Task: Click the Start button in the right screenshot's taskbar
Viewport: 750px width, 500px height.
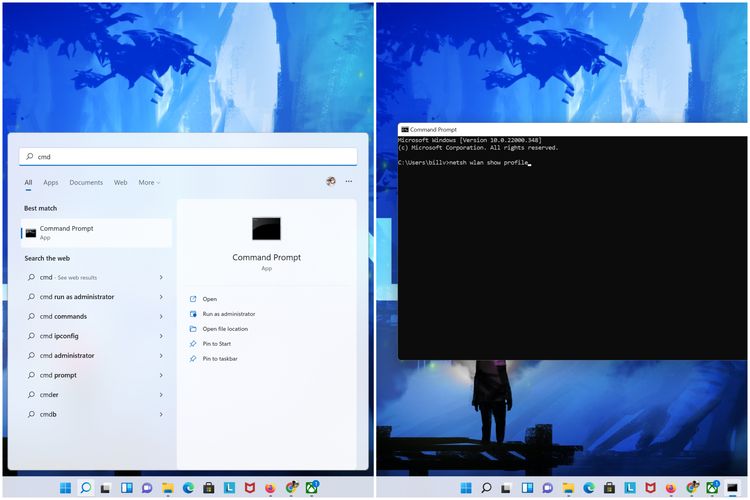Action: click(465, 488)
